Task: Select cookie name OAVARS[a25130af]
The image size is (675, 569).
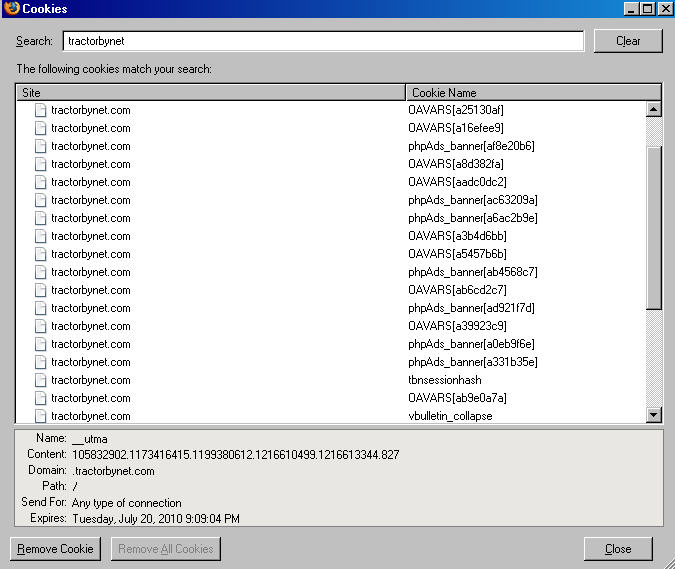Action: [456, 110]
